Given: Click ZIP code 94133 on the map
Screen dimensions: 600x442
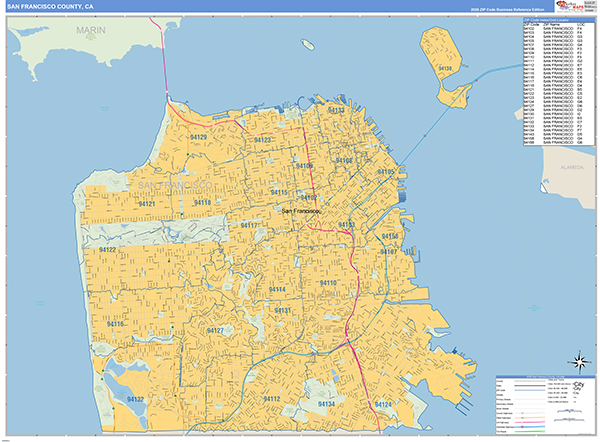Looking at the screenshot, I should (x=336, y=110).
